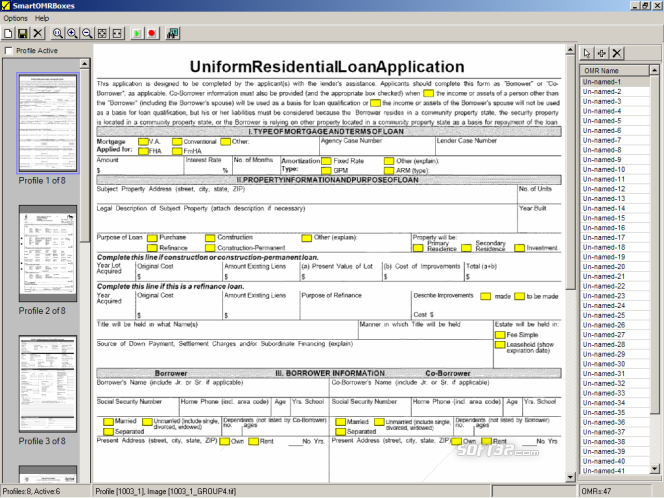Click the document vertical scrollbar thumb
Viewport: 664px width, 498px height.
[570, 173]
